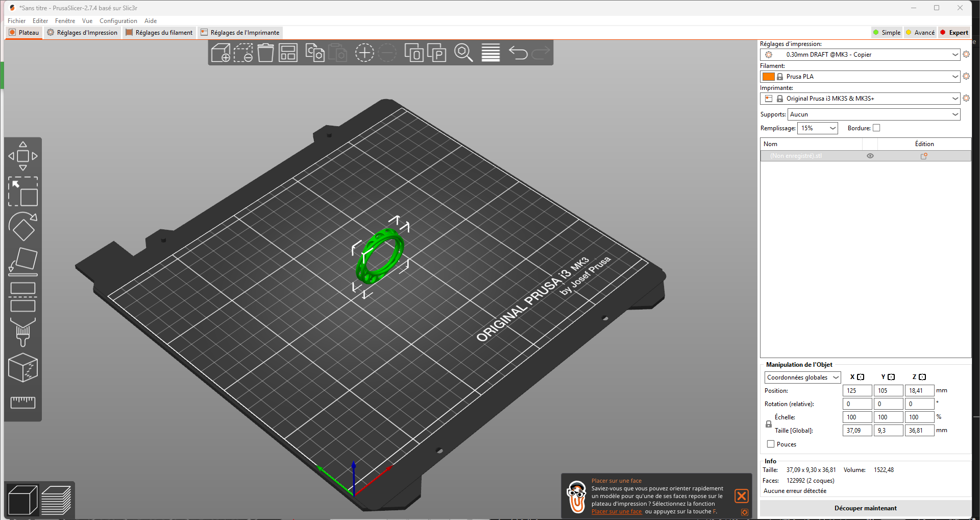Open the Remplissage 15% dropdown
Screen dimensions: 980x520
click(818, 128)
